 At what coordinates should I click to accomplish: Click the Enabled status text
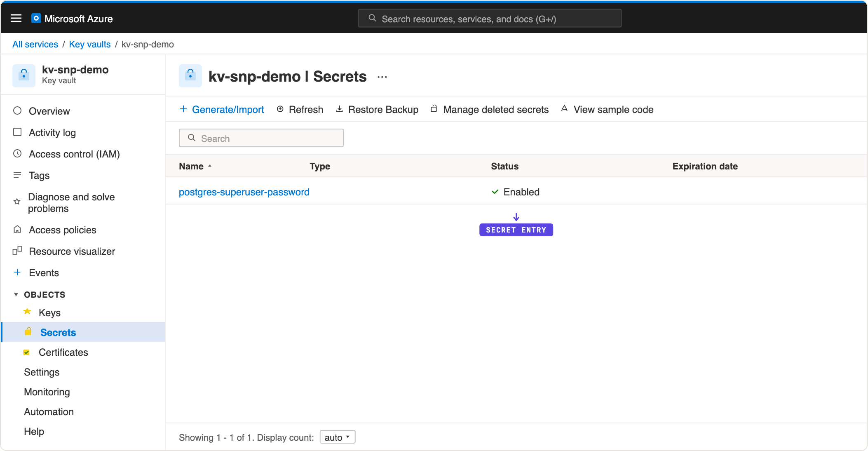click(521, 192)
